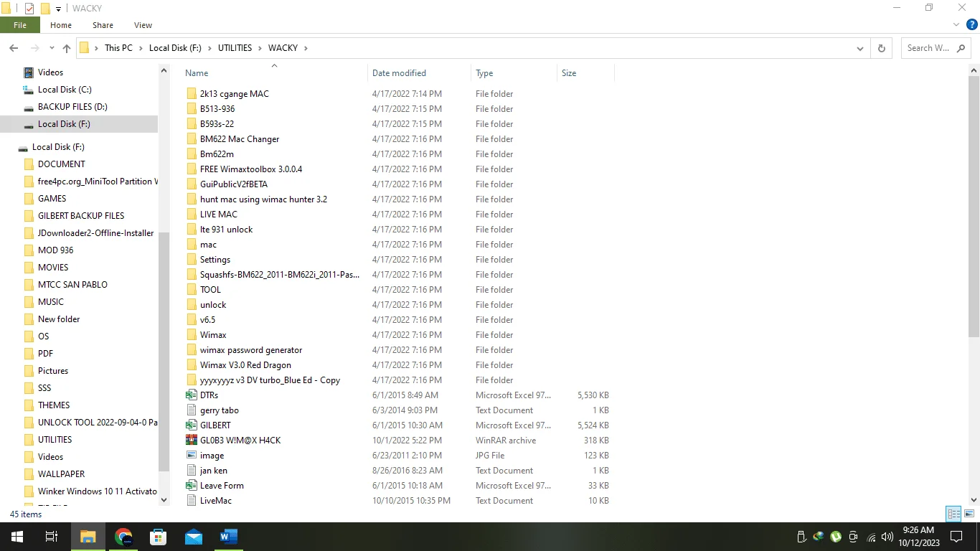Select the LiveMac text document
This screenshot has height=551, width=980.
(x=216, y=501)
